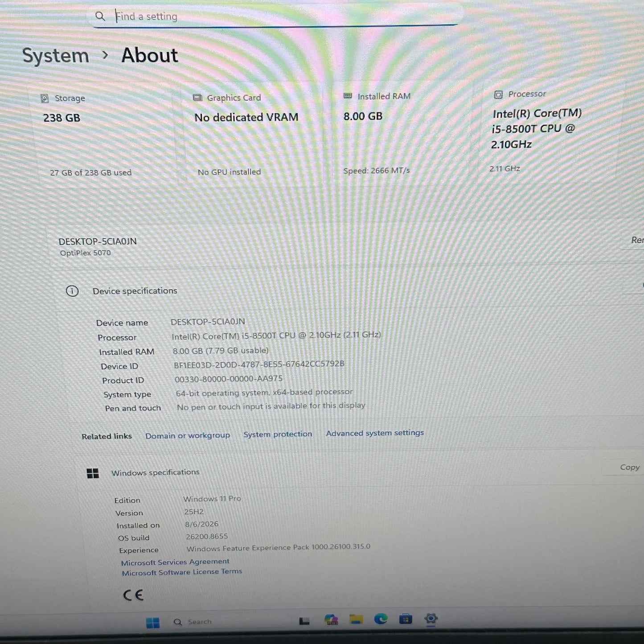The image size is (644, 644).
Task: Open Advanced system settings link
Action: coord(375,433)
